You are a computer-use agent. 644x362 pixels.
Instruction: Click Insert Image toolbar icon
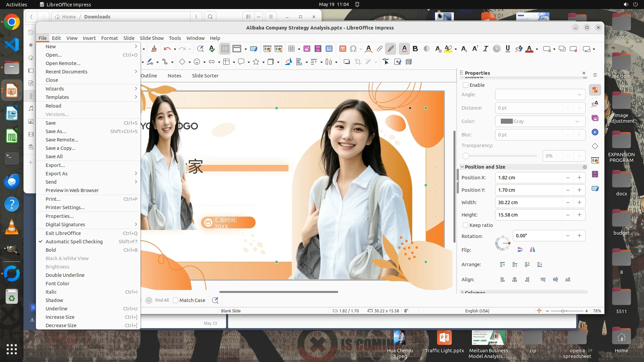307,49
